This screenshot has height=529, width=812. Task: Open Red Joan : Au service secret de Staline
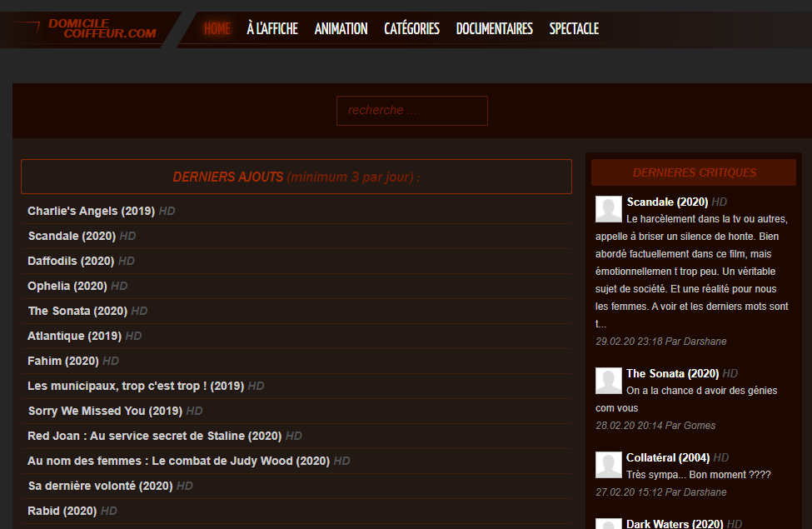[x=154, y=436]
